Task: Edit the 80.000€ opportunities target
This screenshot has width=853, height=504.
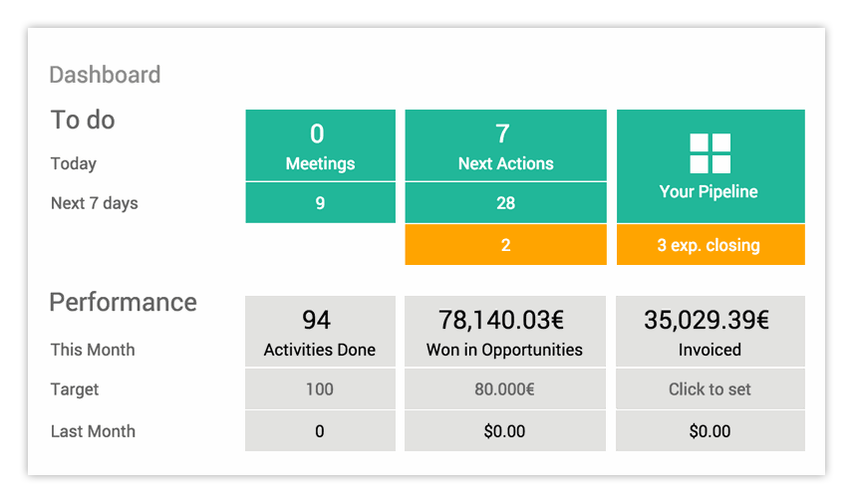Action: click(x=505, y=389)
